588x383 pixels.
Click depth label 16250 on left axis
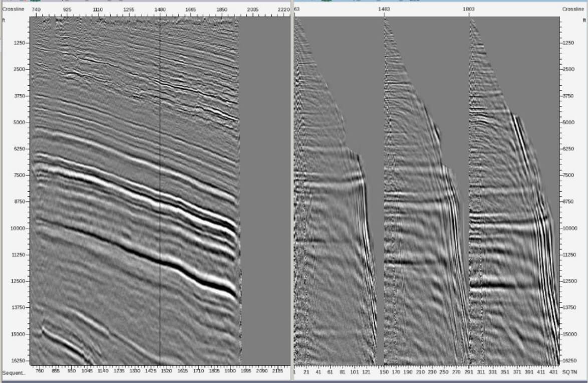click(x=18, y=361)
